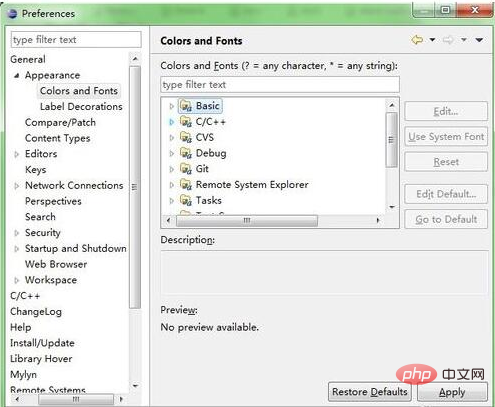495x407 pixels.
Task: Expand the Basic colors tree node
Action: (171, 106)
